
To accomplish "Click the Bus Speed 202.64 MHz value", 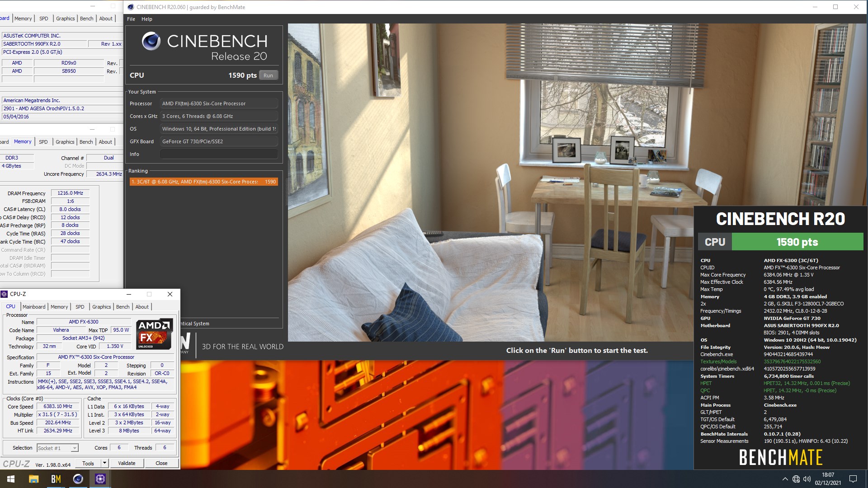I will coord(58,423).
